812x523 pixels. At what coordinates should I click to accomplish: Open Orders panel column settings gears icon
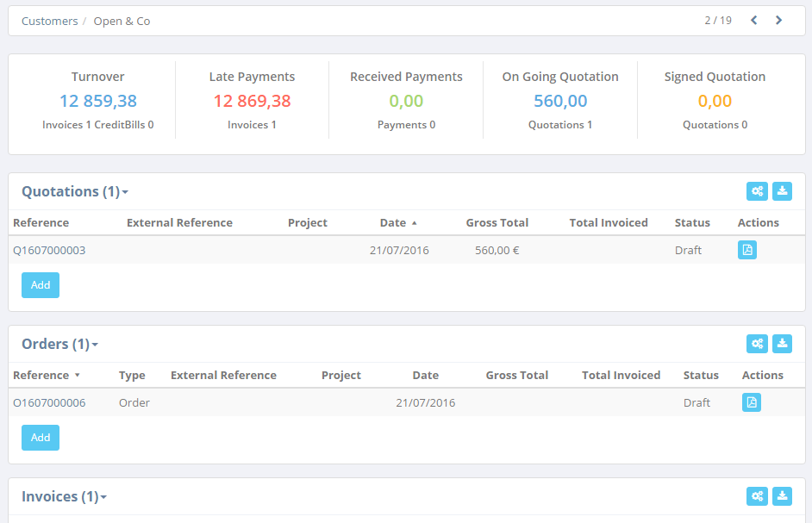click(757, 344)
